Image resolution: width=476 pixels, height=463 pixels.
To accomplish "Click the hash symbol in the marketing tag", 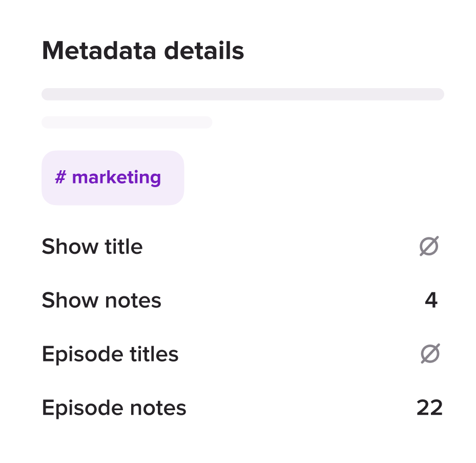I will [x=60, y=178].
